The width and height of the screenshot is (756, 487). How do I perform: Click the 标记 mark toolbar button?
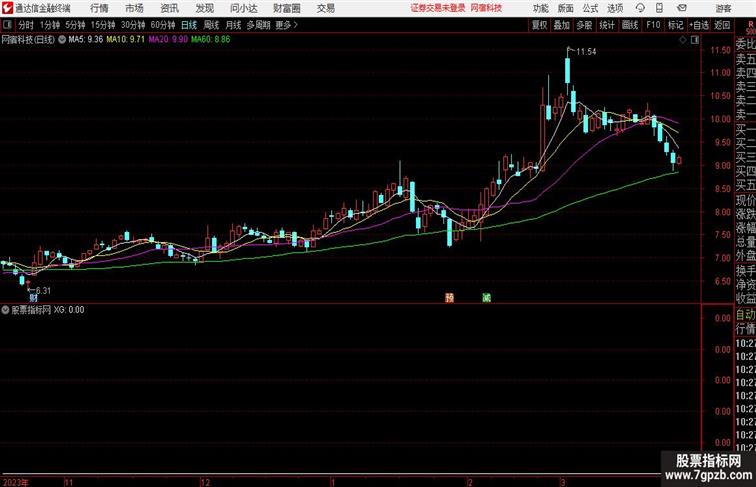[x=675, y=25]
